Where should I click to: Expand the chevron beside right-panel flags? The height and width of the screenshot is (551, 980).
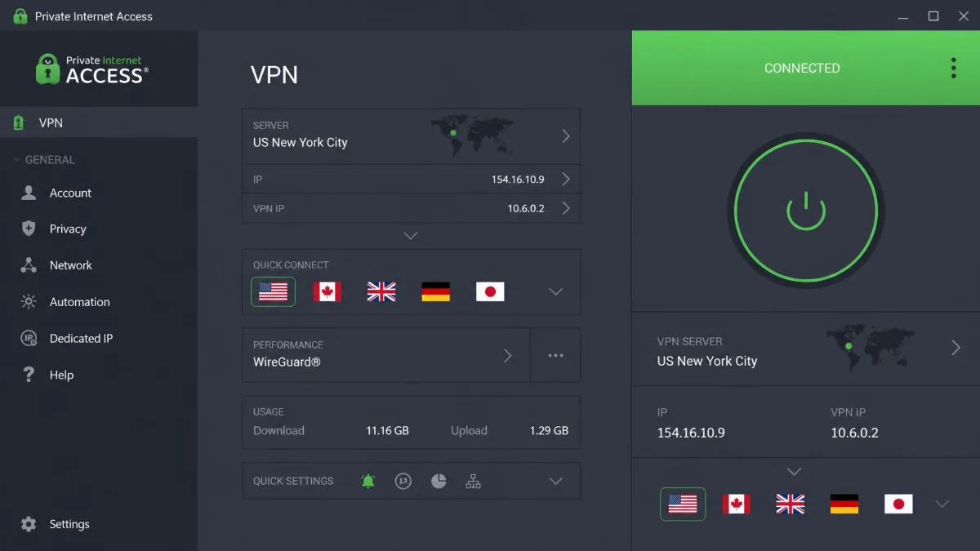(x=942, y=504)
